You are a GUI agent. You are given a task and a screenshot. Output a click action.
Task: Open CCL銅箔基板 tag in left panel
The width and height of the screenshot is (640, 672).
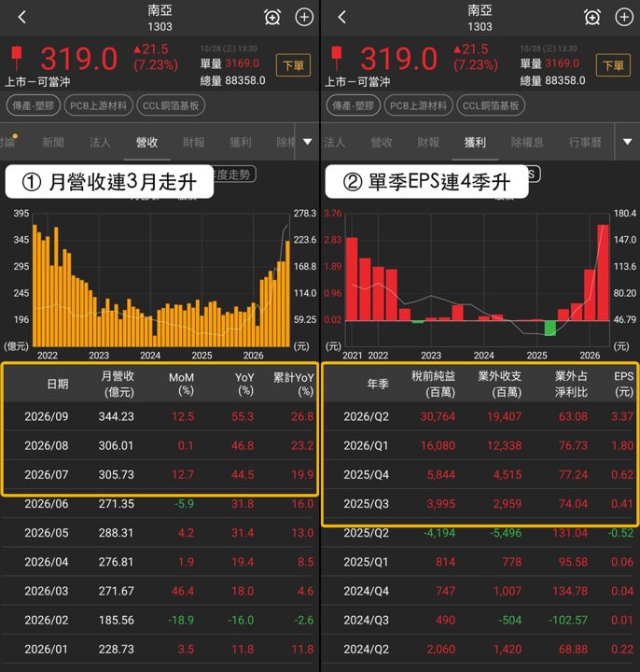[171, 105]
